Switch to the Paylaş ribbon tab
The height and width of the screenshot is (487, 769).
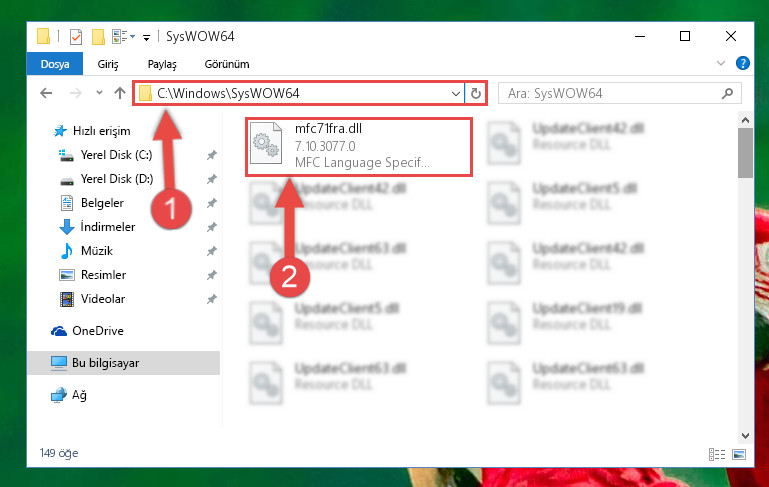162,64
